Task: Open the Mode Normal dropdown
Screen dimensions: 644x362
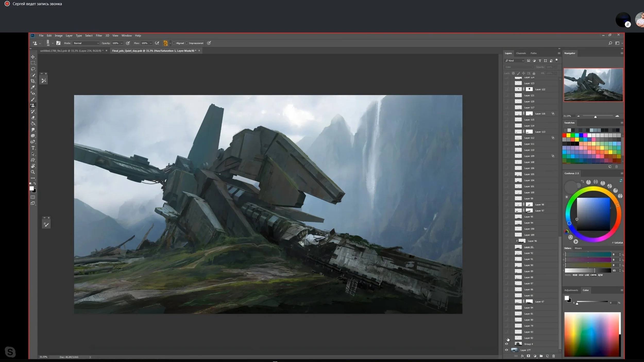Action: coord(86,43)
